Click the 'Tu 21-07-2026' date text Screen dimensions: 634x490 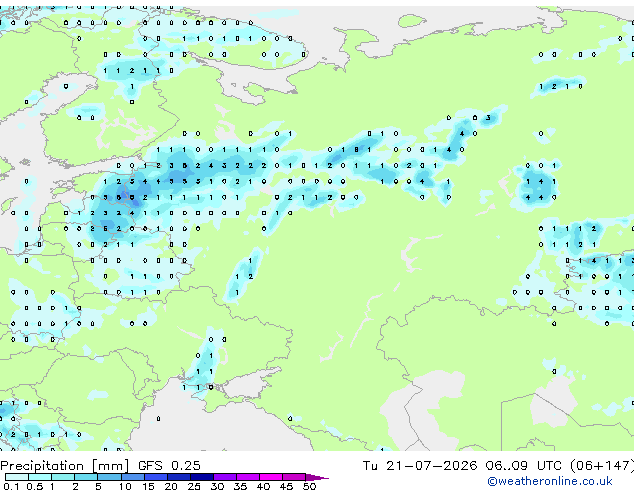[420, 465]
